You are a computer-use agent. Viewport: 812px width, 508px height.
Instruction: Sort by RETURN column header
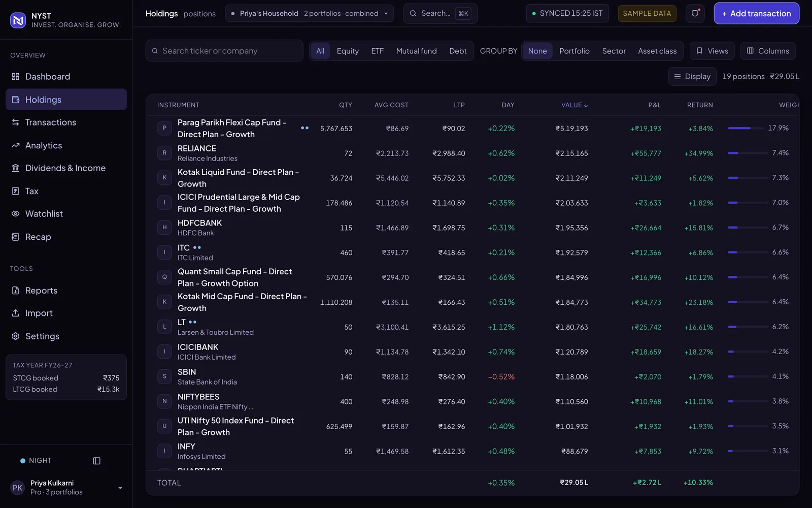point(700,105)
